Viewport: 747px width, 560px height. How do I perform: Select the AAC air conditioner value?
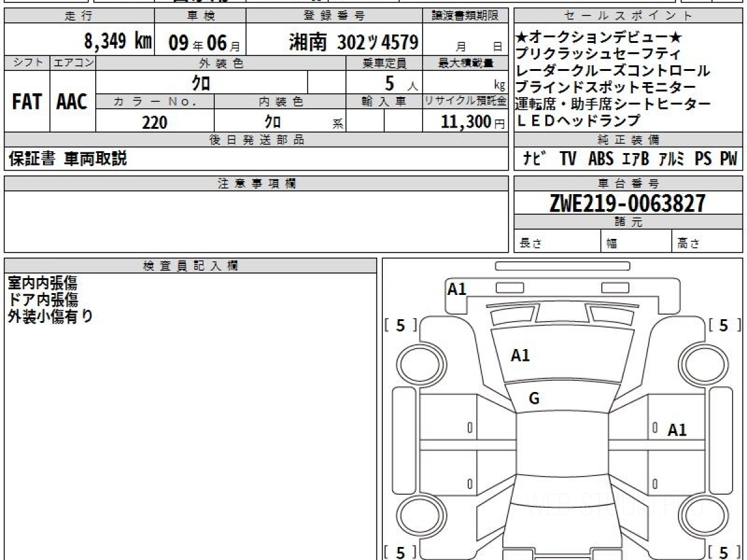(x=73, y=102)
